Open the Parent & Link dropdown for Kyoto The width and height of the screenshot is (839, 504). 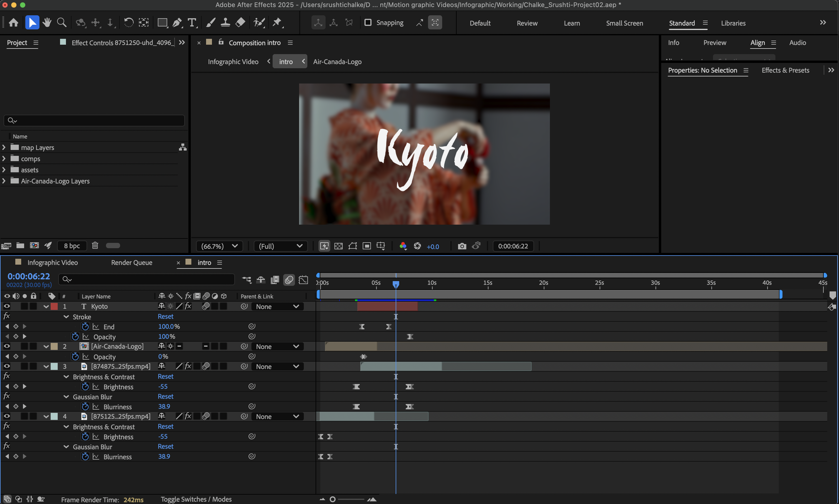(277, 306)
